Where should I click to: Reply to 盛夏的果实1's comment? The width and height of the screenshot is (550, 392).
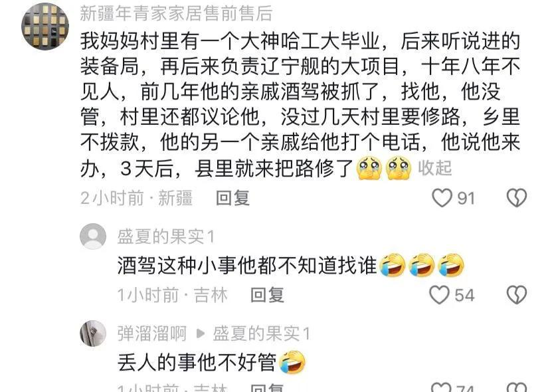click(267, 295)
